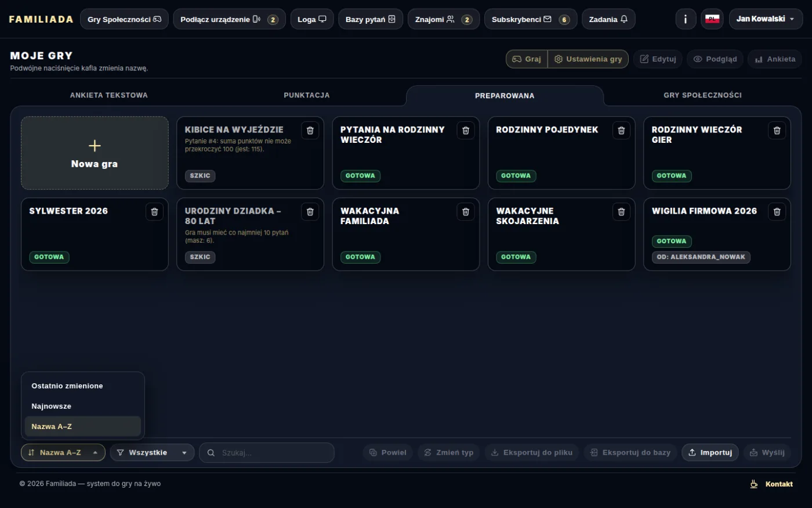Open Ustawienia gry settings

pyautogui.click(x=588, y=59)
